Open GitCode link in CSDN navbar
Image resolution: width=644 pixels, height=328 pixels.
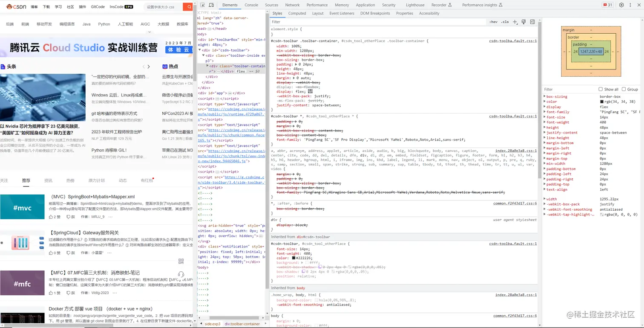(x=98, y=7)
